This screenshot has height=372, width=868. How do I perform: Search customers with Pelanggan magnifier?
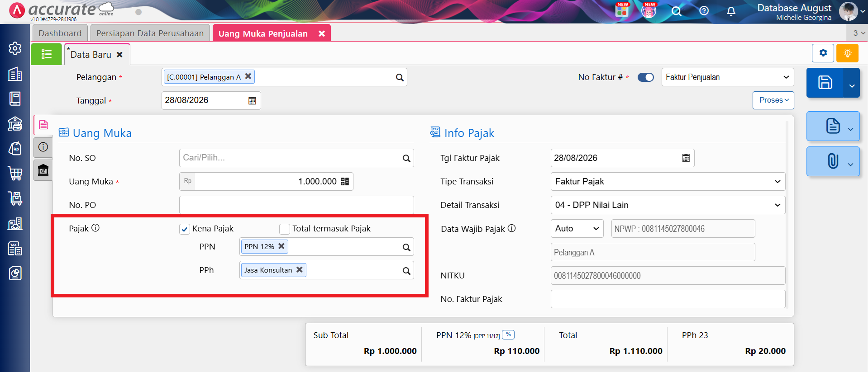(x=400, y=77)
